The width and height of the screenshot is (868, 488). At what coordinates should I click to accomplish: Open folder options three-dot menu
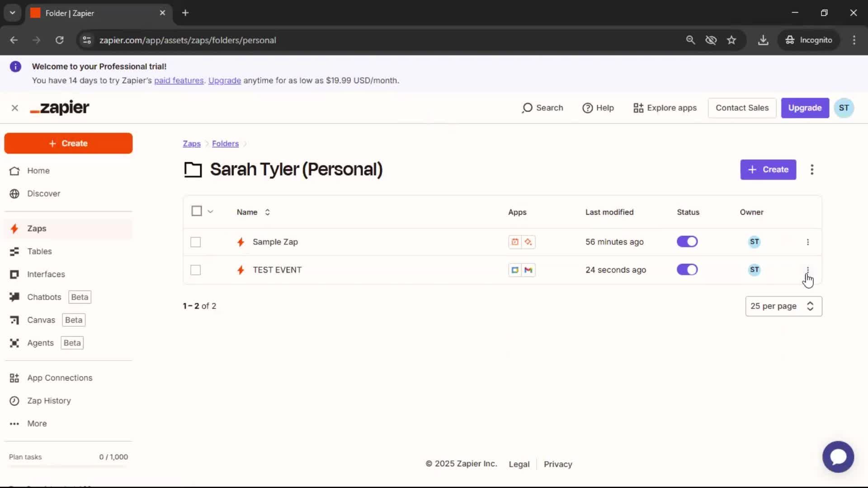click(x=812, y=169)
